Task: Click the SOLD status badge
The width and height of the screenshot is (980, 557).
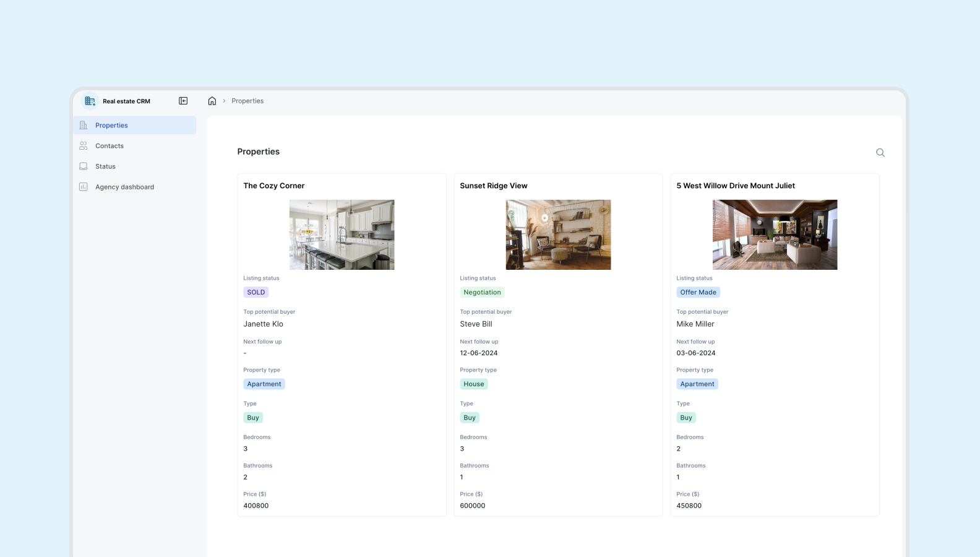Action: [256, 292]
